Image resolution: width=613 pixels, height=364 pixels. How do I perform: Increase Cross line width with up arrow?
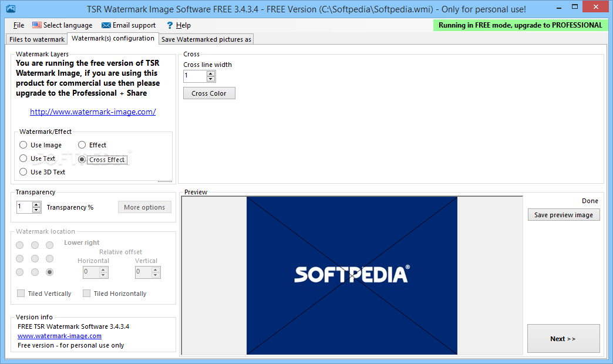(211, 73)
